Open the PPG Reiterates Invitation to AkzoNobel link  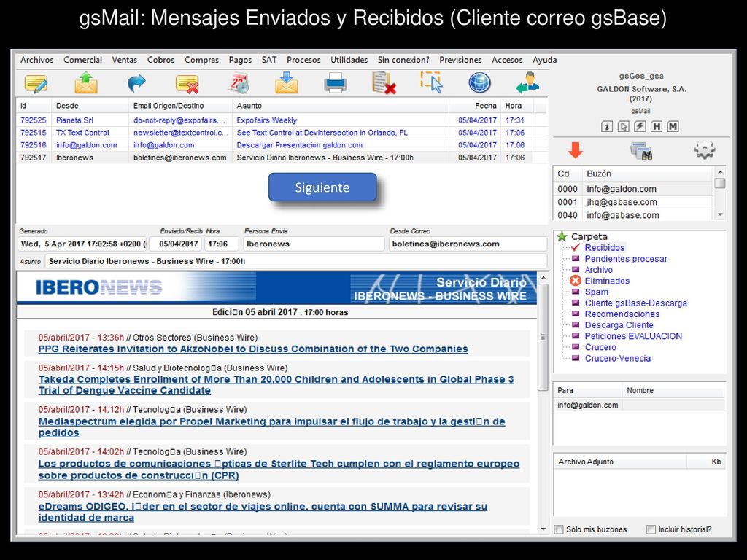click(x=253, y=349)
